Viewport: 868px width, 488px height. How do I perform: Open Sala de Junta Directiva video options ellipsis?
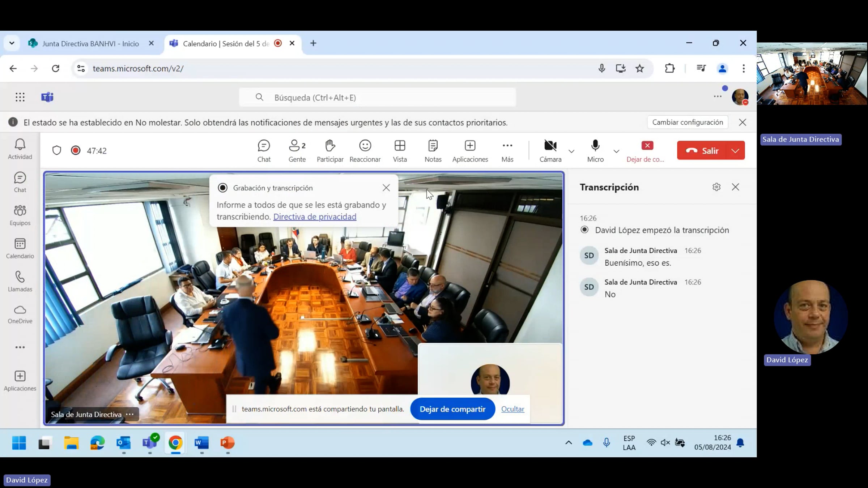130,414
